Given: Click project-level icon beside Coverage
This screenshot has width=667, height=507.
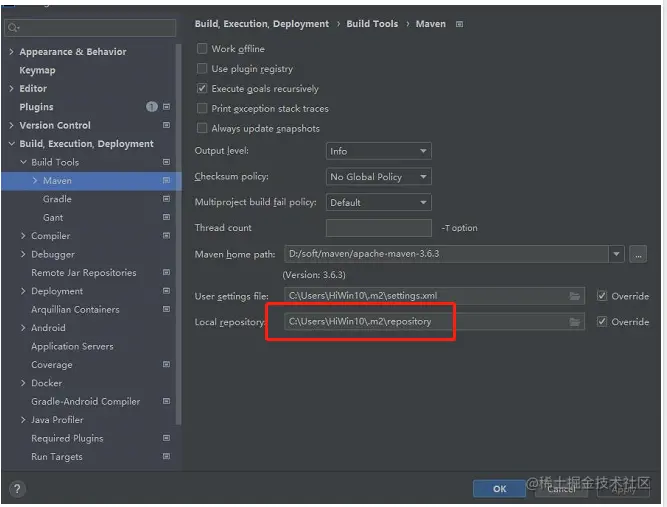Looking at the screenshot, I should (x=166, y=365).
